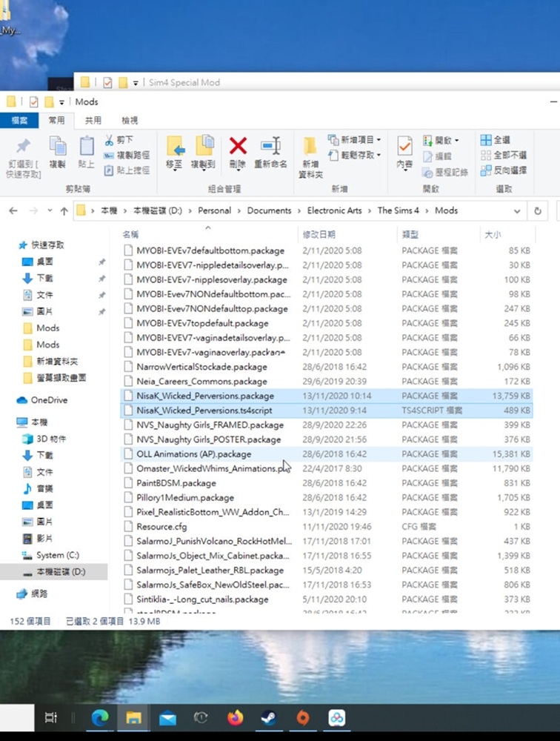The width and height of the screenshot is (560, 741).
Task: Select Resource.cfg file
Action: [327, 527]
